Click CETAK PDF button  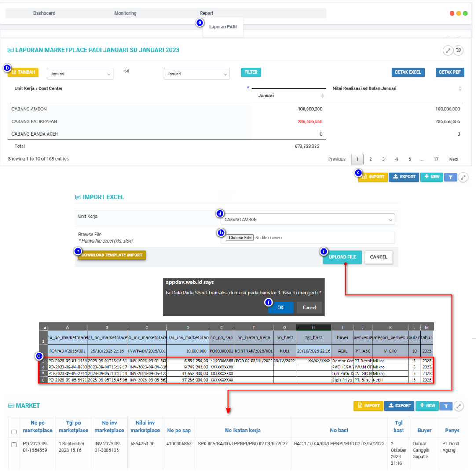(x=450, y=72)
